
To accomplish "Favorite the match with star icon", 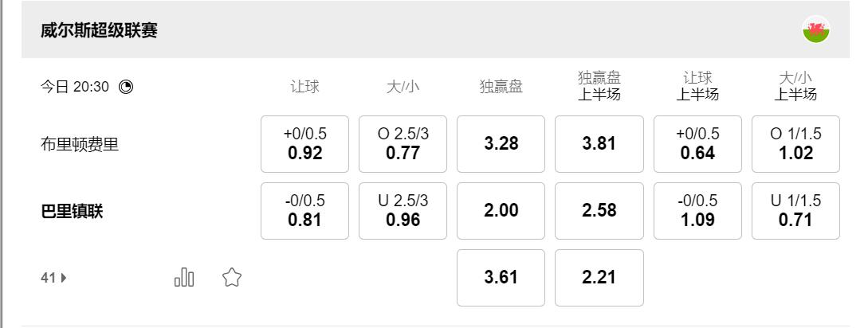I will pos(232,278).
